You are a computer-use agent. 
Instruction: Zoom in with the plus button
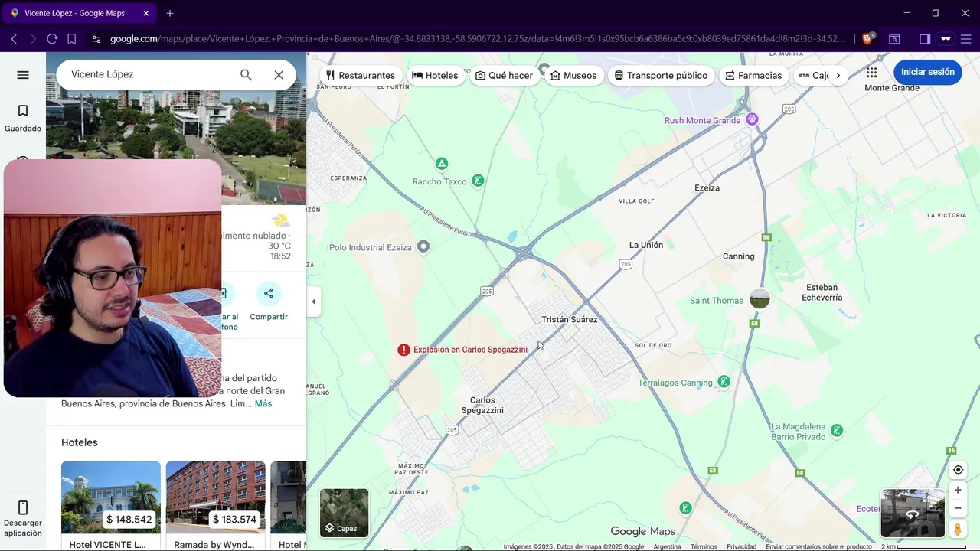click(958, 491)
